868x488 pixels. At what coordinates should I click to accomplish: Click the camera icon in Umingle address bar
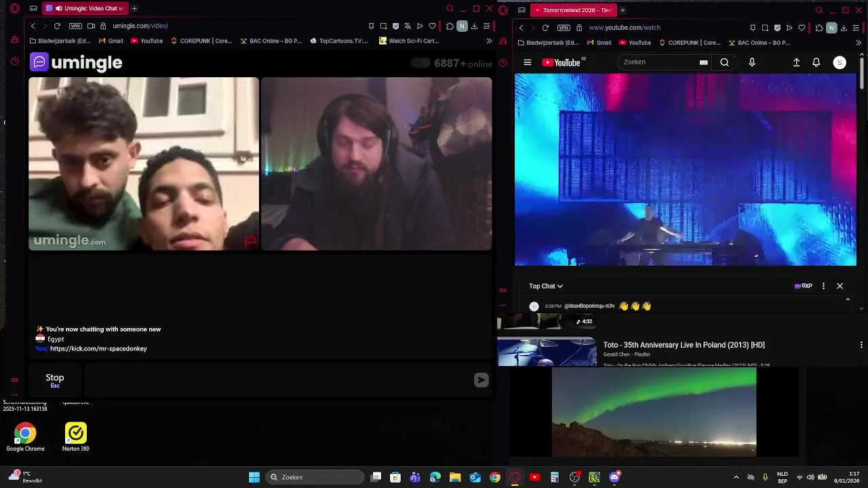[x=91, y=26]
